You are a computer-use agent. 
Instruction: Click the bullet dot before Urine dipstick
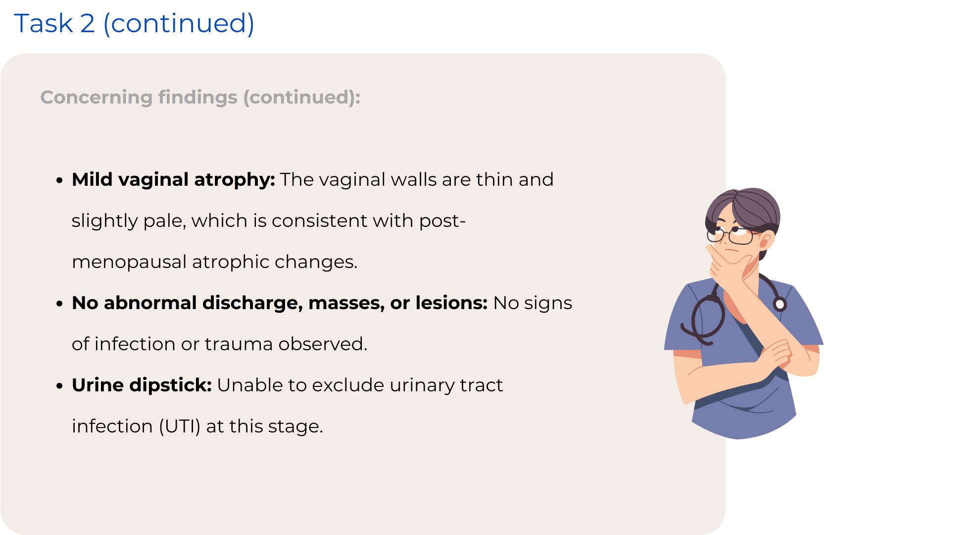(x=59, y=386)
